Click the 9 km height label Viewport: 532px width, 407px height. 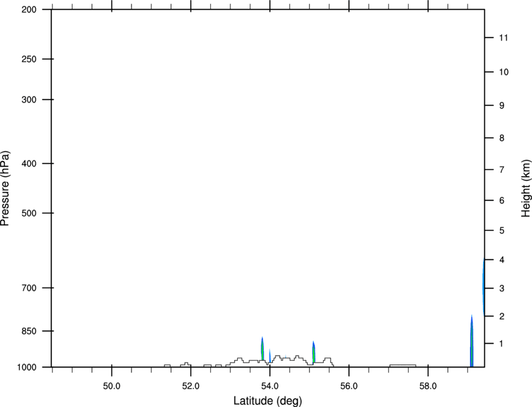[x=501, y=106]
